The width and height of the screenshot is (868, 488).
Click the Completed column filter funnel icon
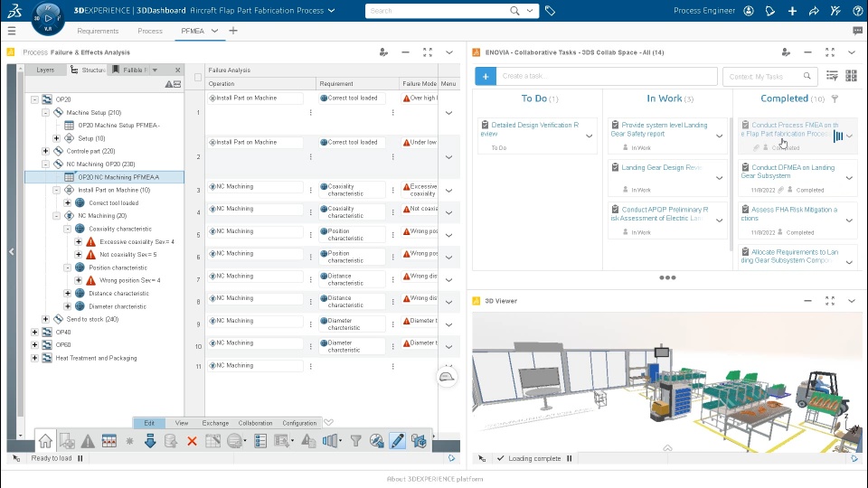click(835, 99)
